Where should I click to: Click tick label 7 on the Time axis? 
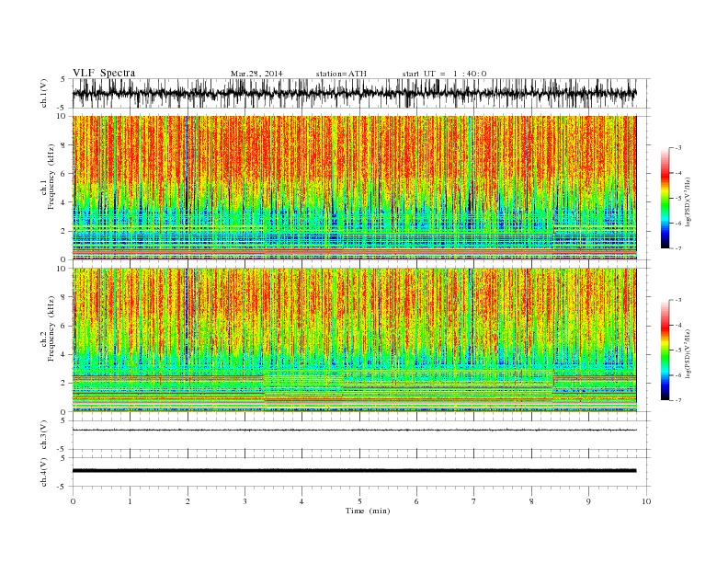(x=474, y=501)
